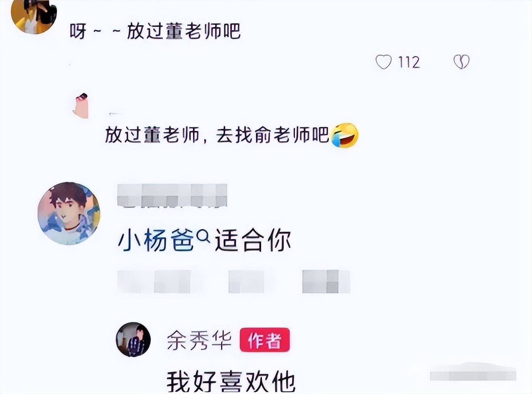Open 余秀华's round avatar
The width and height of the screenshot is (532, 394).
[x=133, y=340]
